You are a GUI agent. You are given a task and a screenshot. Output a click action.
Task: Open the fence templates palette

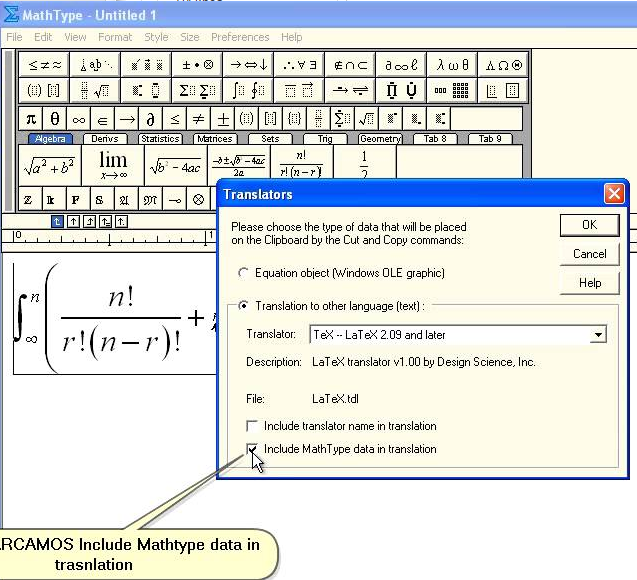pos(44,90)
